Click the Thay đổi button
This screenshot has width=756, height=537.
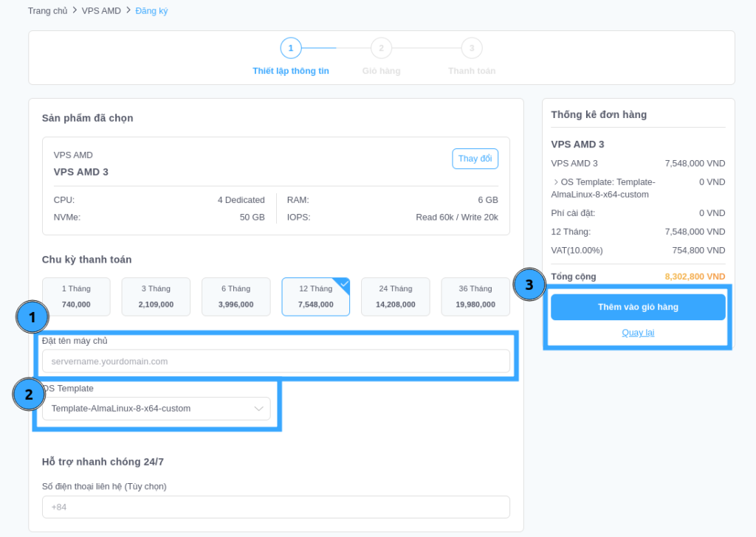coord(475,159)
